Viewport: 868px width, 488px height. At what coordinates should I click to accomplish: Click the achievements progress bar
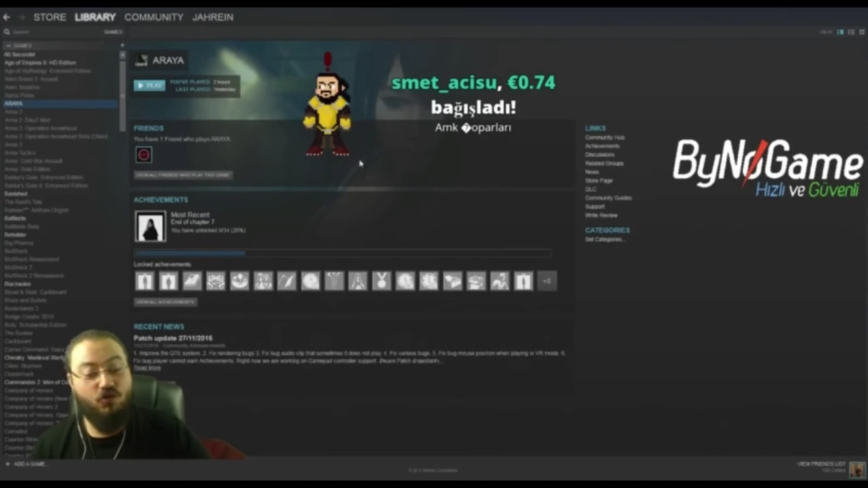click(x=342, y=253)
